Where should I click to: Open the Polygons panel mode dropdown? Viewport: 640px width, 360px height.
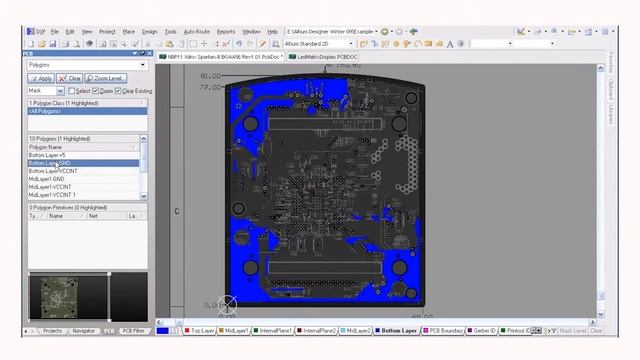tap(142, 65)
